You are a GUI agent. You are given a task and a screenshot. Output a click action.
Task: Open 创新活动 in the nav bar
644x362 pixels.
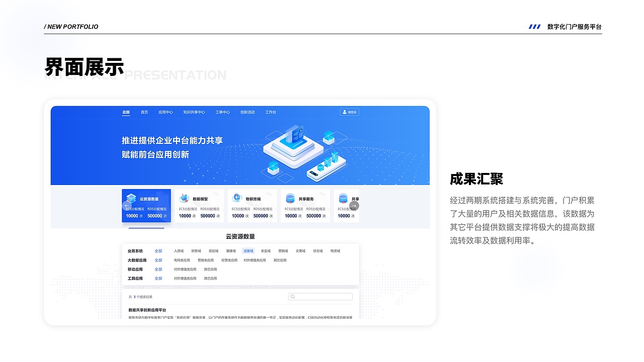pos(248,112)
